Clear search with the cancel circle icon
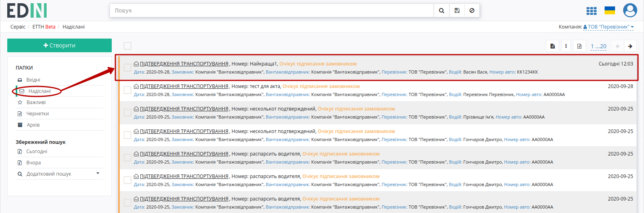 (x=472, y=10)
